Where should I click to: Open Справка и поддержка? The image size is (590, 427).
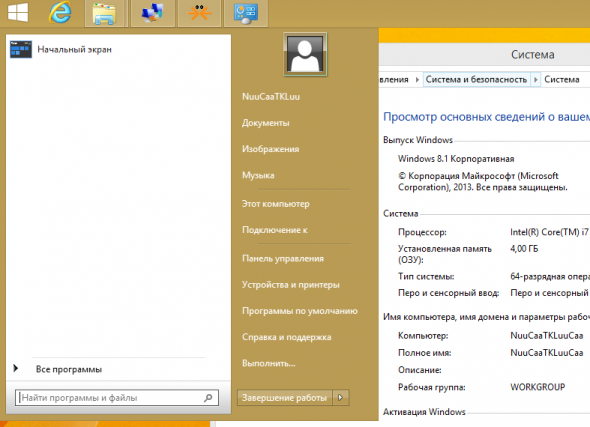point(287,337)
